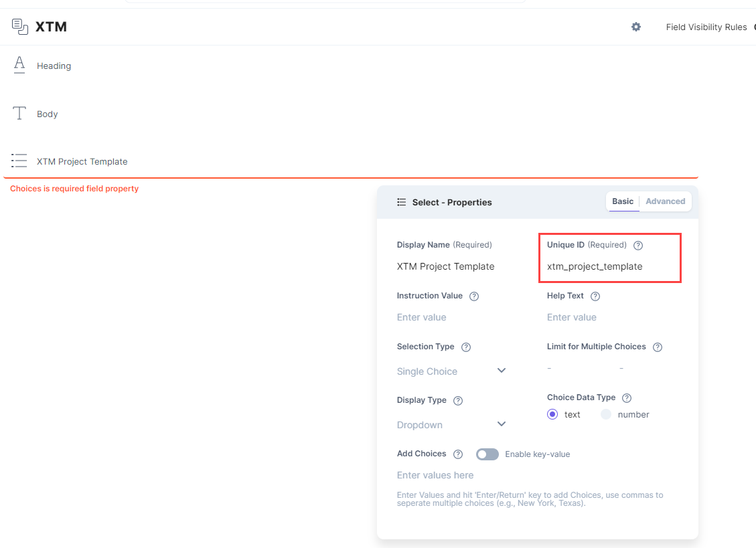756x548 pixels.
Task: Select the XTM Project Template field row
Action: [351, 161]
